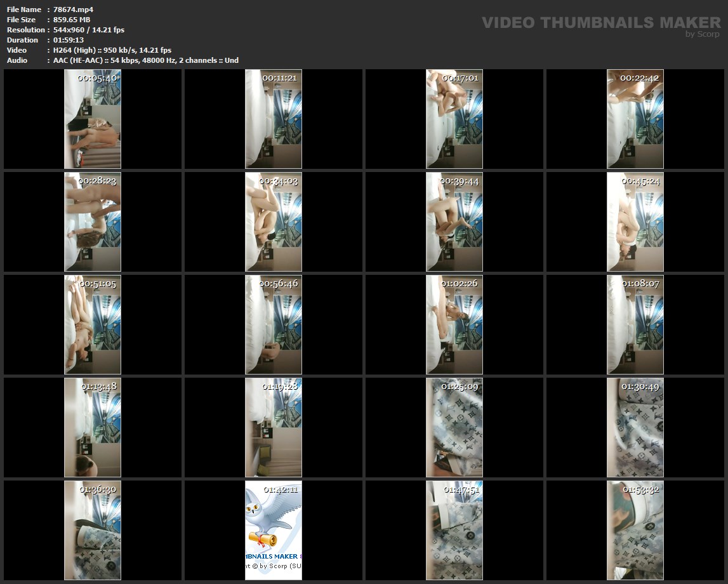Click the thumbnail stamped 01:19:28
Image resolution: width=728 pixels, height=584 pixels.
click(274, 427)
